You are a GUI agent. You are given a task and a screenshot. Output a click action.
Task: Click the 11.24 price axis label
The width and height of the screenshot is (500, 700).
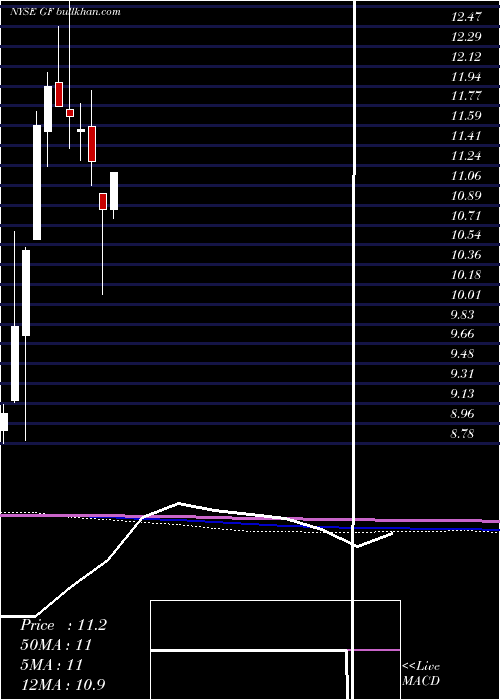[x=466, y=156]
